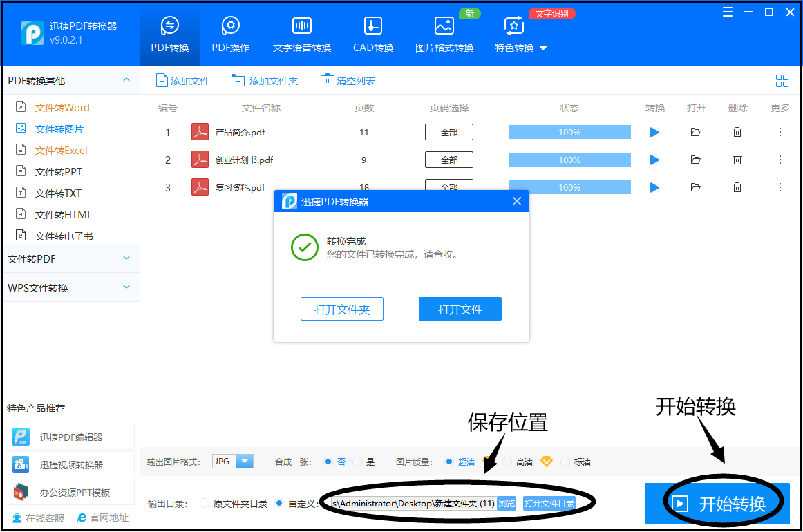Viewport: 803px width, 532px height.
Task: Click 打开文件 button in dialog
Action: point(460,309)
